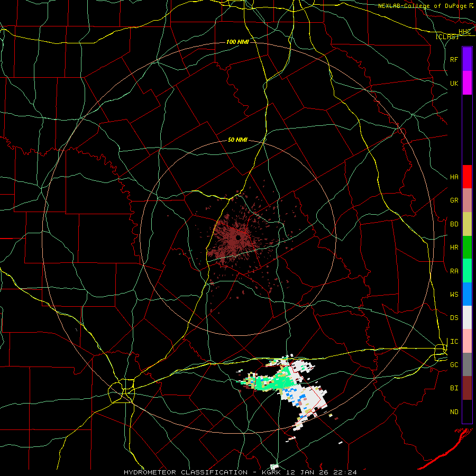
Task: Pick the olive-yellow BD legend swatch
Action: click(467, 224)
